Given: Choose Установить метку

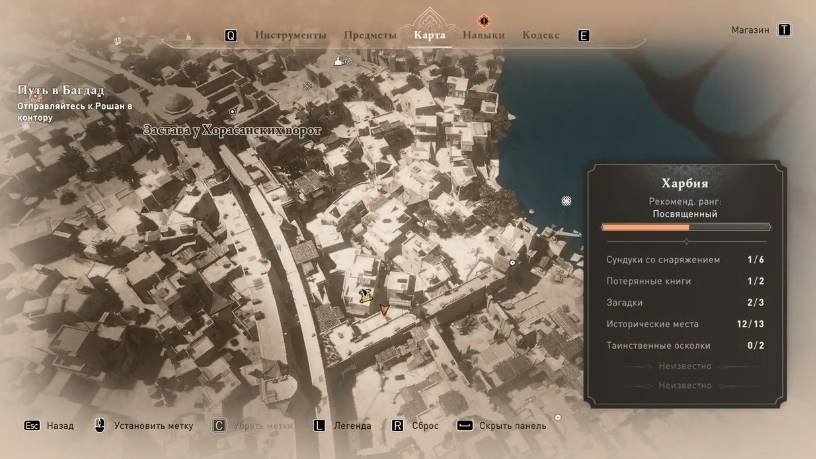Looking at the screenshot, I should 154,426.
